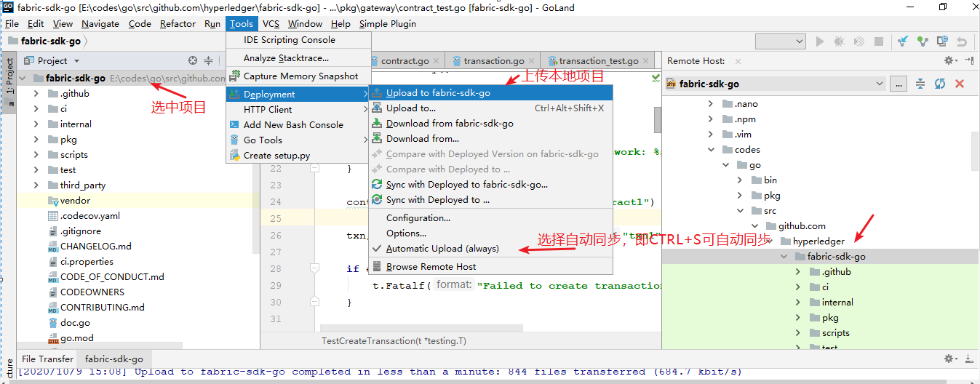Screen dimensions: 980x384
Task: Open Deployment Options...
Action: (491, 233)
